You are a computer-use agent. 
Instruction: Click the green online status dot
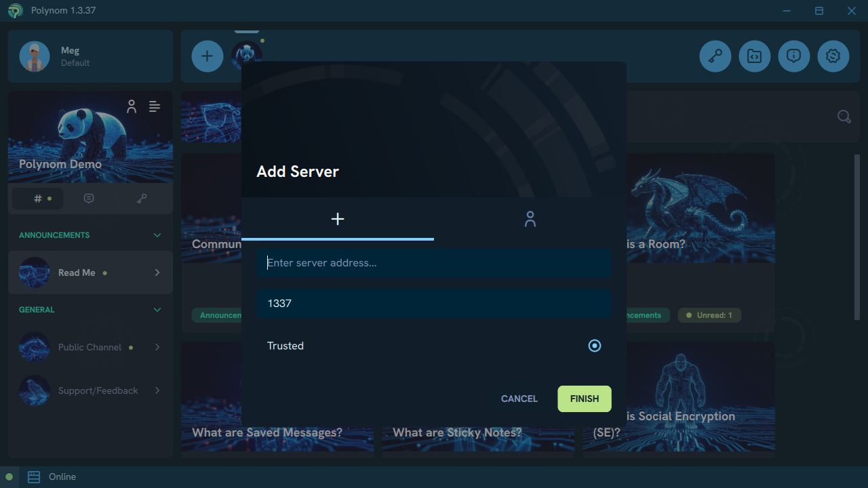pos(9,476)
